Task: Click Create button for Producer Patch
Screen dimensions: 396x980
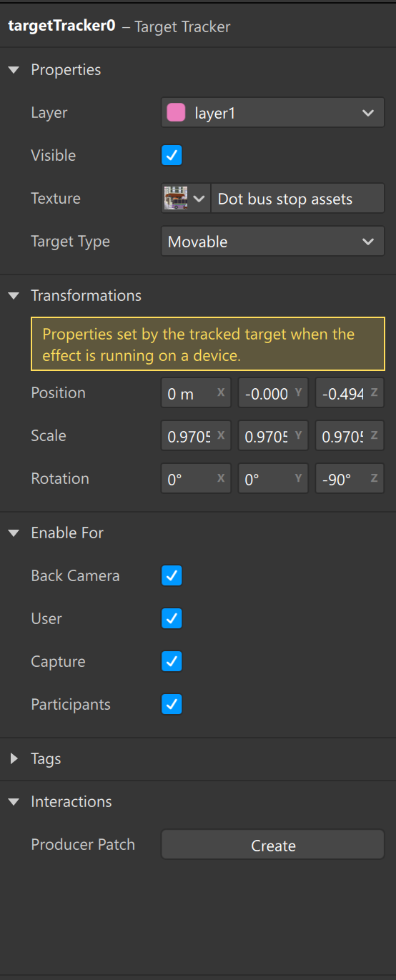Action: pyautogui.click(x=273, y=845)
